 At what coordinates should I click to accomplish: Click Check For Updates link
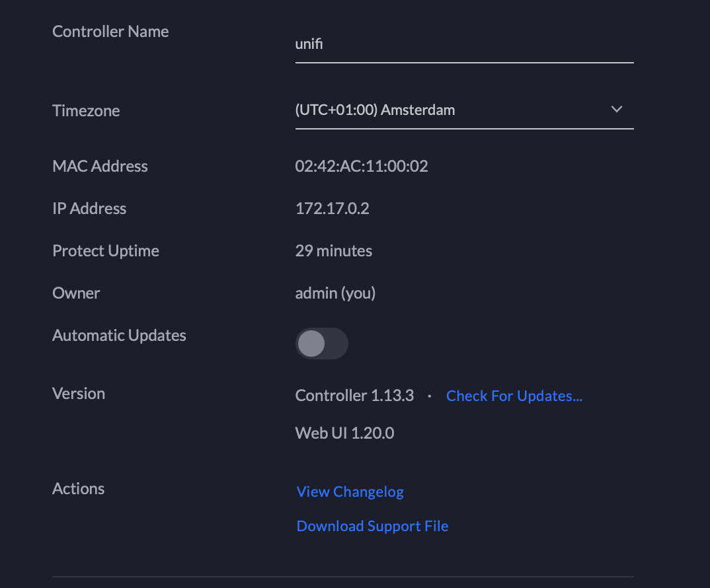514,396
